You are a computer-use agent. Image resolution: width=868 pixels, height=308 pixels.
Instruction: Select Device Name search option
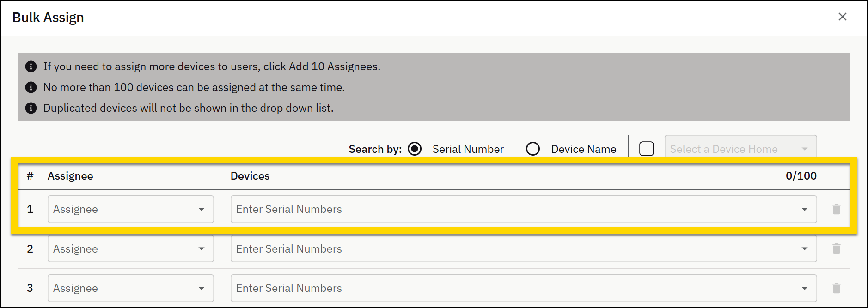click(533, 149)
